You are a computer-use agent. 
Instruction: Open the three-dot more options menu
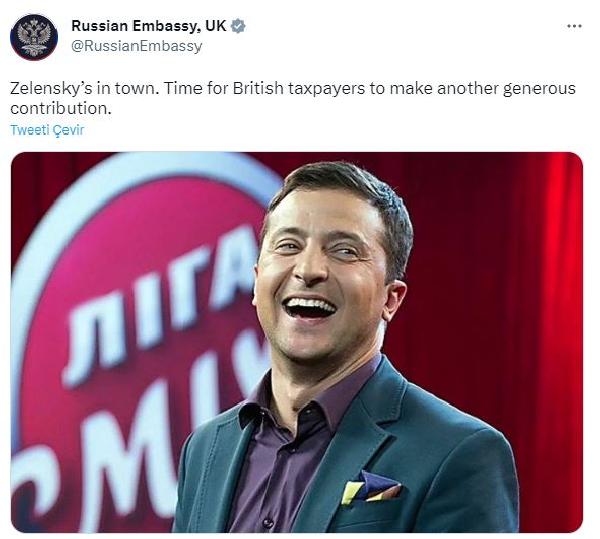pos(573,26)
